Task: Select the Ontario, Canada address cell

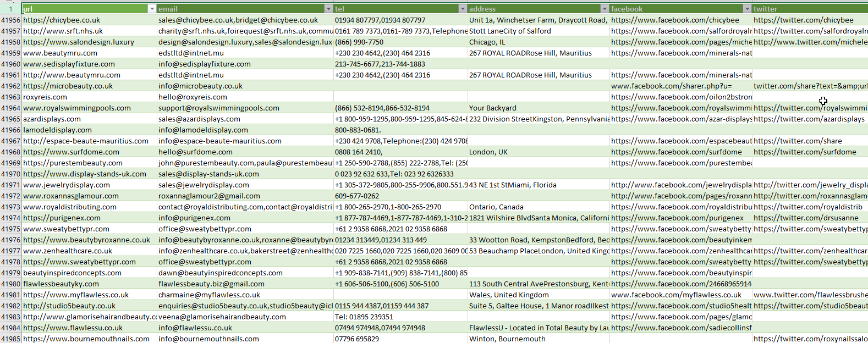Action: (539, 207)
